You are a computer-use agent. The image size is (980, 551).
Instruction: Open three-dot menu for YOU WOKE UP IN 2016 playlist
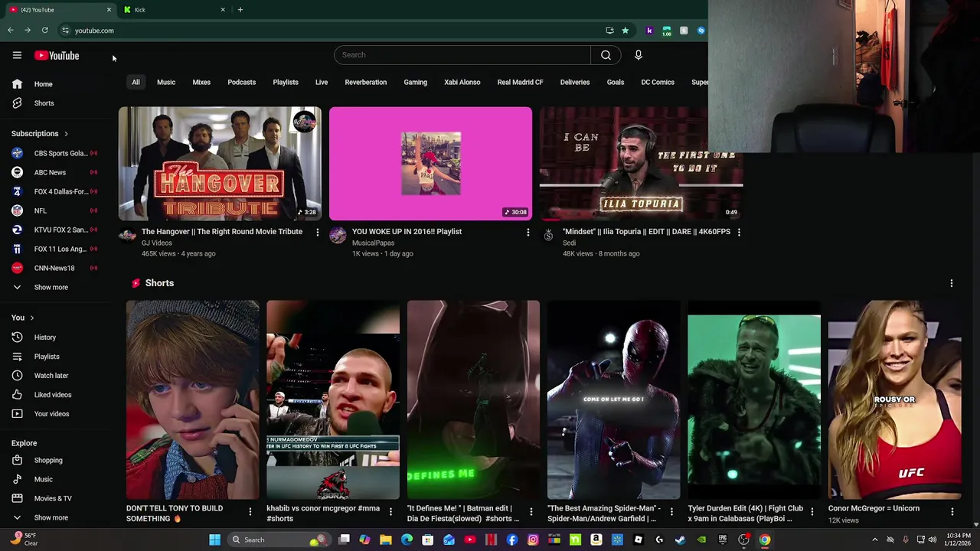pyautogui.click(x=528, y=232)
